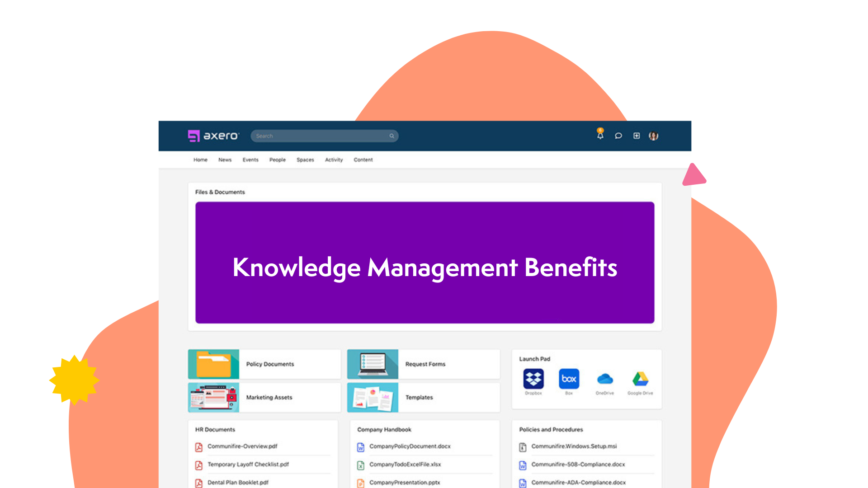Open Google Drive from Launch Pad
The height and width of the screenshot is (488, 868).
tap(640, 379)
